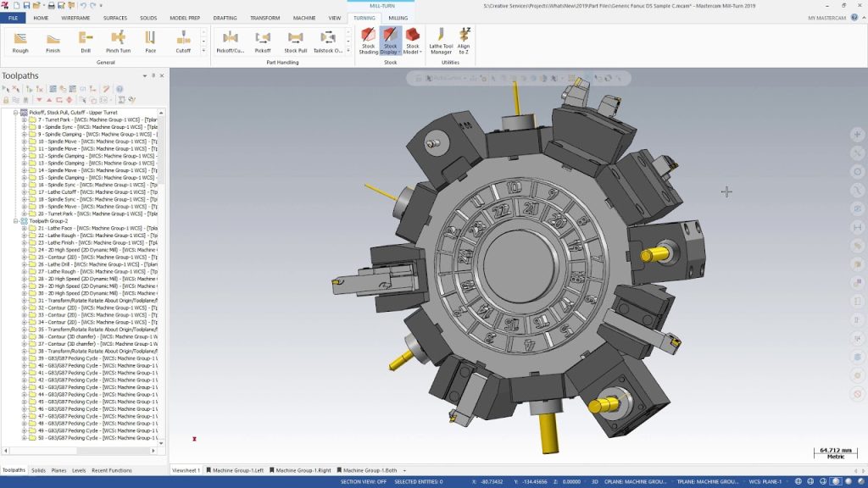Select the Machine Group-1.Right viewsheet

pyautogui.click(x=300, y=470)
